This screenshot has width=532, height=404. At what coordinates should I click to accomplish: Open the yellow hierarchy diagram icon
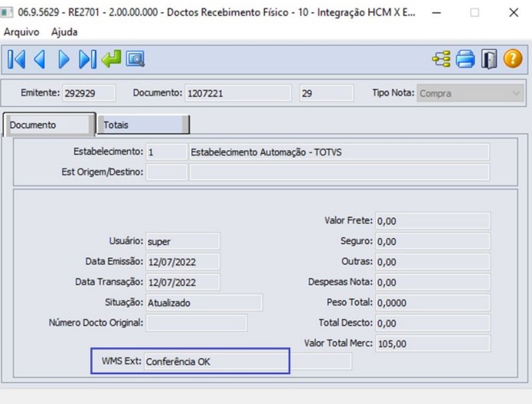tap(441, 59)
